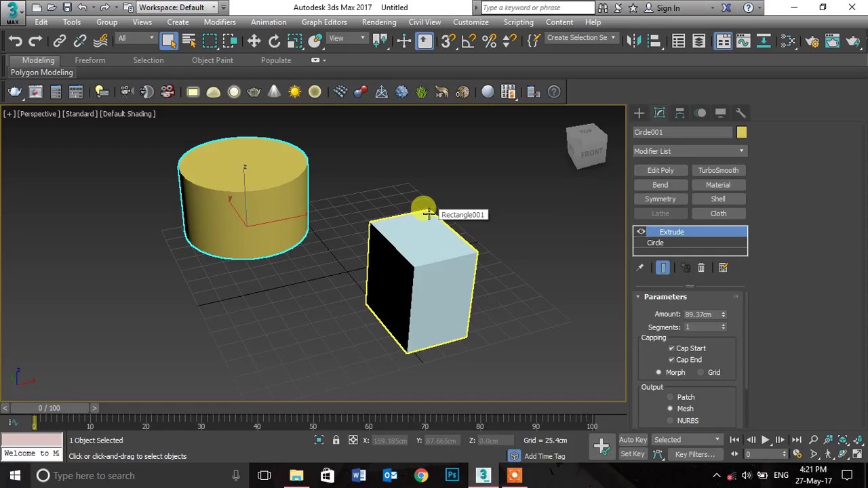Open Microsoft Word from the taskbar
The image size is (868, 488).
(x=359, y=475)
